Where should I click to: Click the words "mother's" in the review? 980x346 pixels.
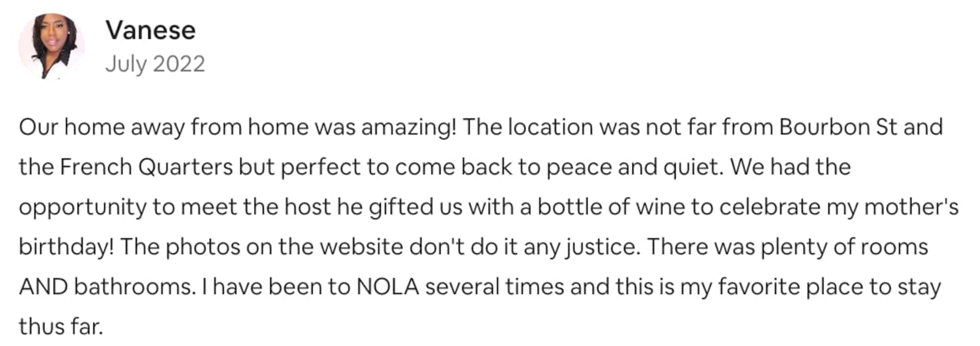click(x=911, y=207)
